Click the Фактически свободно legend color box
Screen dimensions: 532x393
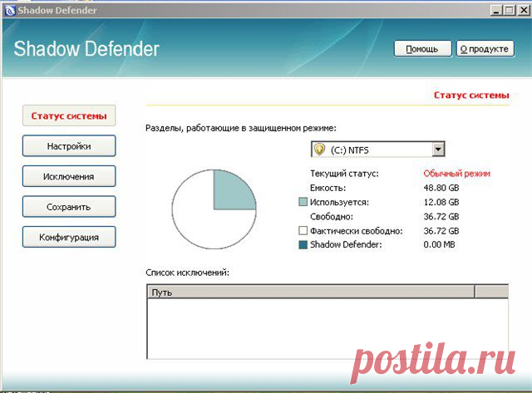coord(303,230)
